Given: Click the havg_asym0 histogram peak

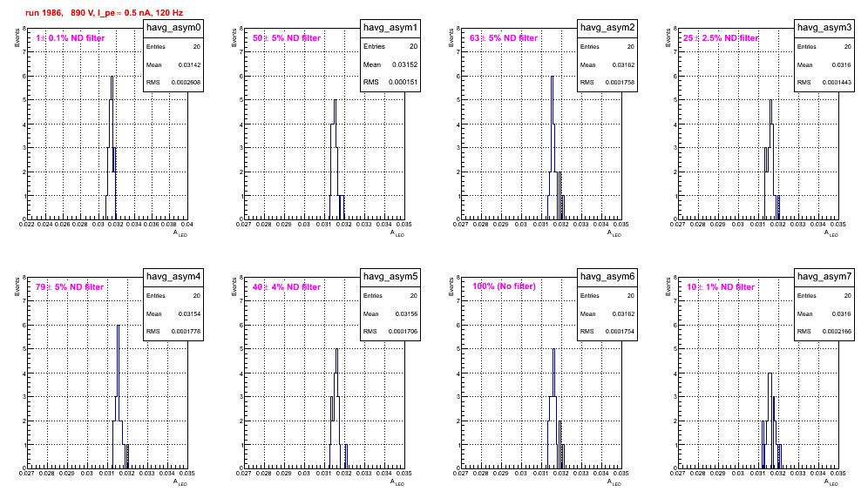Looking at the screenshot, I should 112,77.
